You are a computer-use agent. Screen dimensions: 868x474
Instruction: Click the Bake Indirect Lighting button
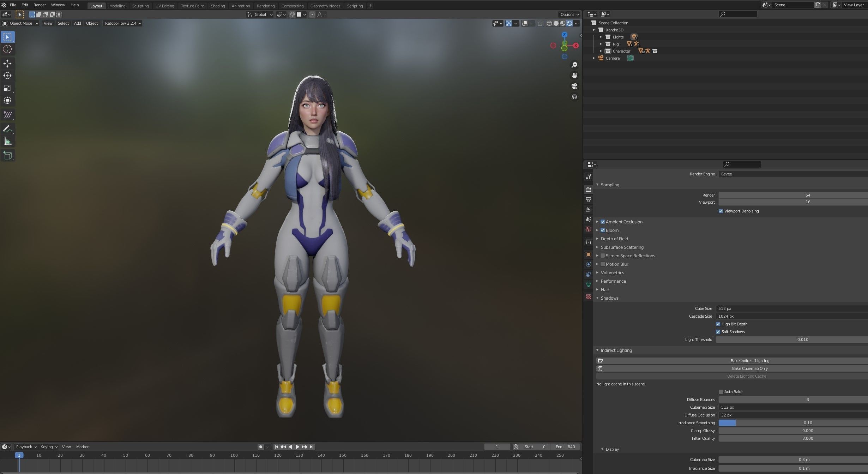point(732,361)
